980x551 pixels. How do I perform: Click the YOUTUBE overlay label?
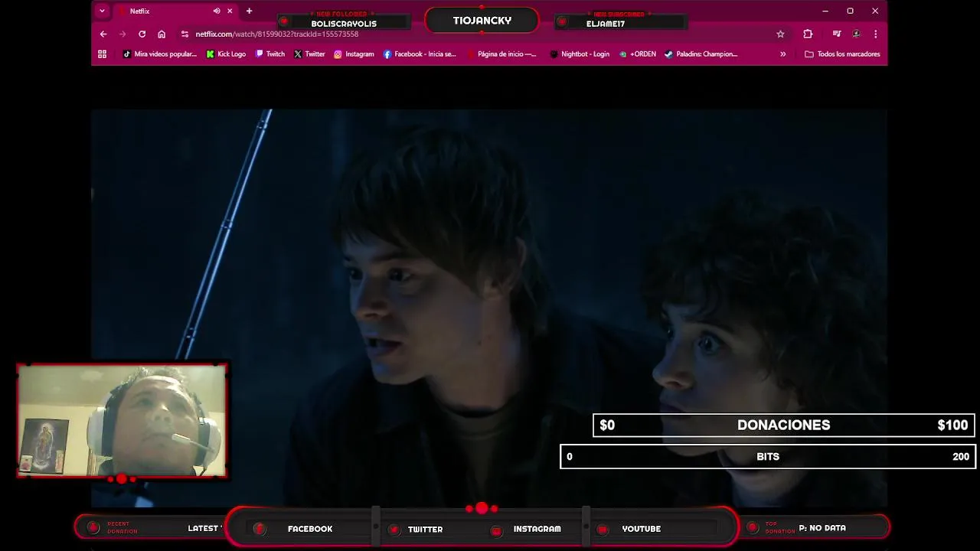pos(641,529)
